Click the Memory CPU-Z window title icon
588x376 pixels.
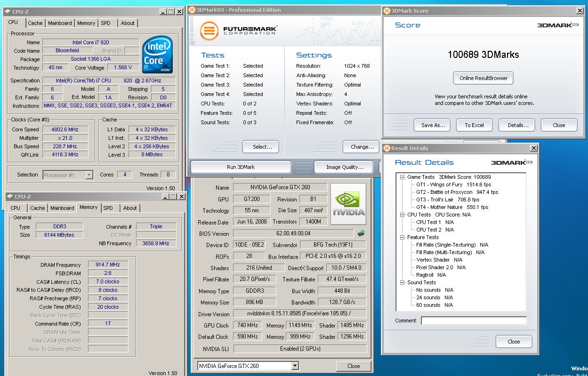point(10,197)
